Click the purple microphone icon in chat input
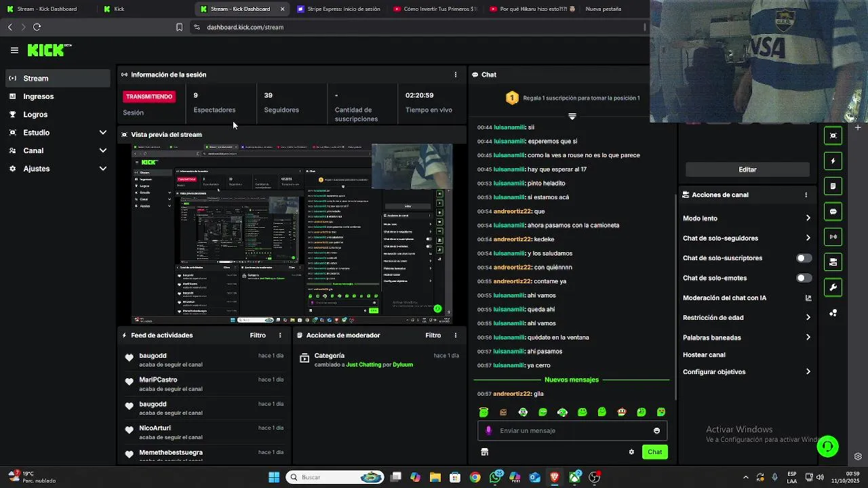This screenshot has height=488, width=868. (488, 430)
